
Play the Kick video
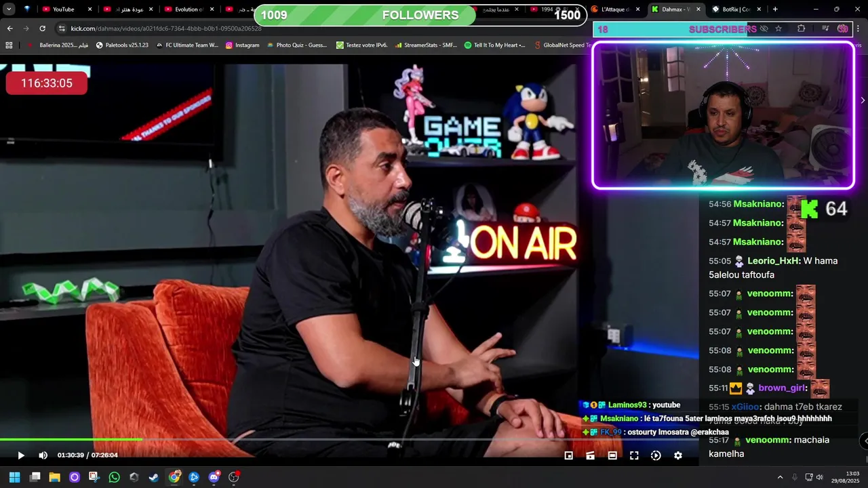click(20, 455)
